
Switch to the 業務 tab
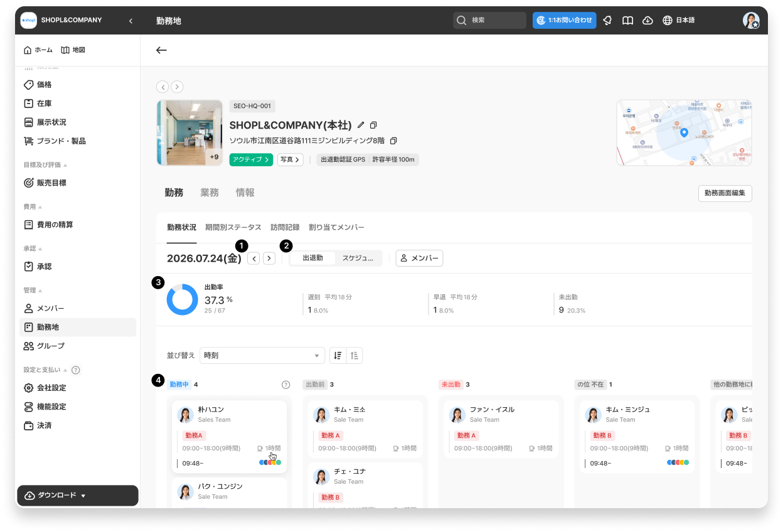point(210,193)
